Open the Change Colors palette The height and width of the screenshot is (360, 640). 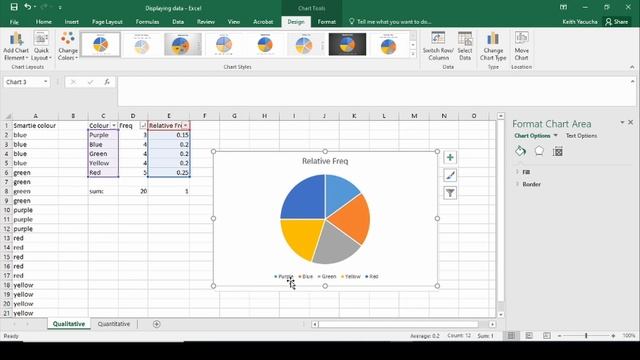click(68, 46)
